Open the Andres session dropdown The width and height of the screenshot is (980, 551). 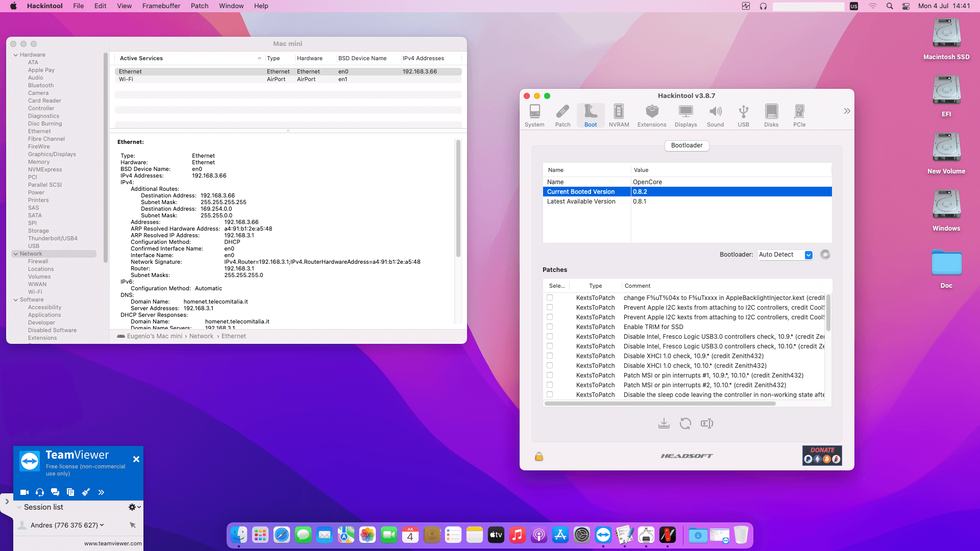102,525
